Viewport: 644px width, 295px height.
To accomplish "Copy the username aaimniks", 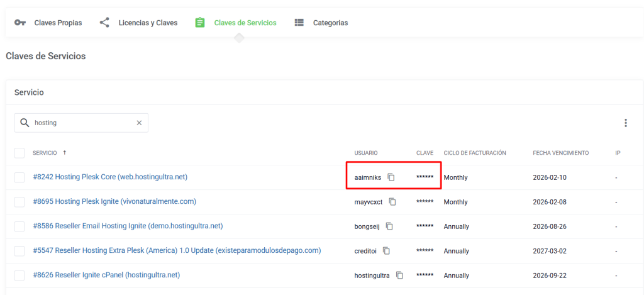I will (x=391, y=177).
